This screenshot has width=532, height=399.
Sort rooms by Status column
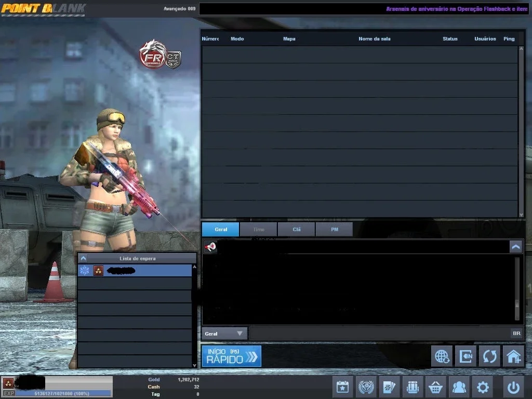tap(450, 38)
